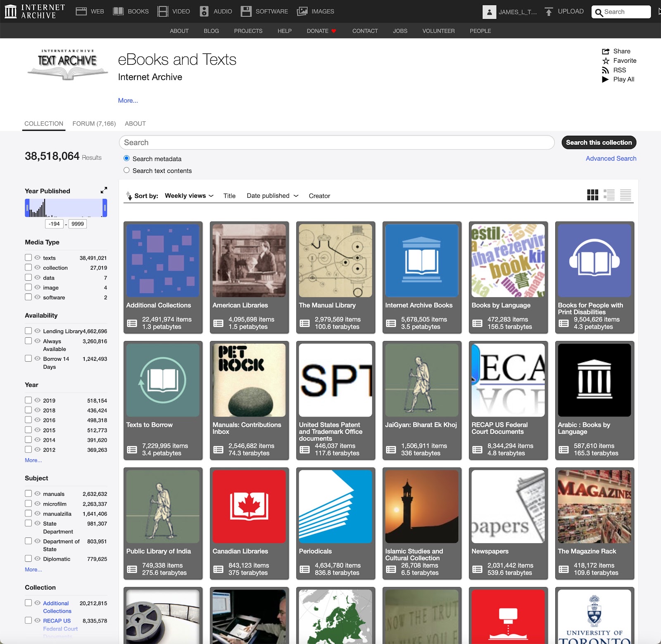This screenshot has width=661, height=644.
Task: Open the Projects nav item
Action: point(248,31)
